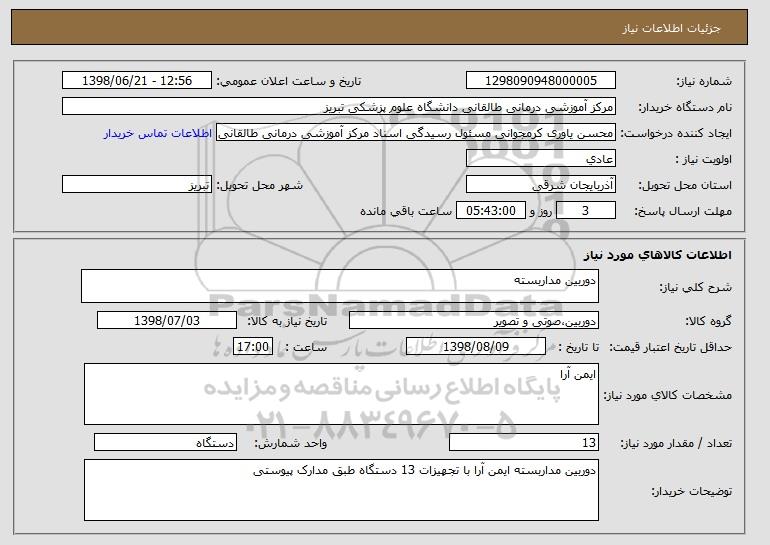Click the label تاریخ و ساعت اعلان عمومی
The height and width of the screenshot is (545, 770).
click(289, 82)
